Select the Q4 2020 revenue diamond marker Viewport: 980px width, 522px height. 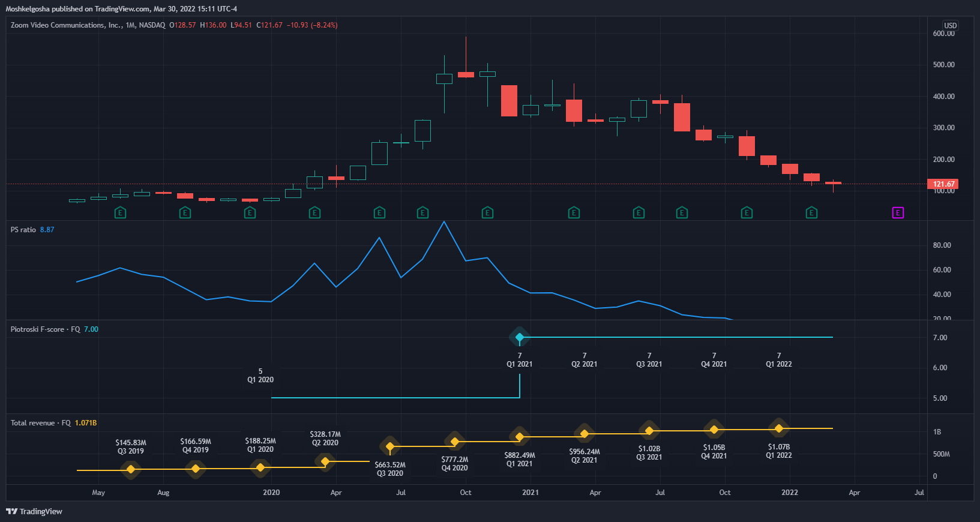point(455,442)
